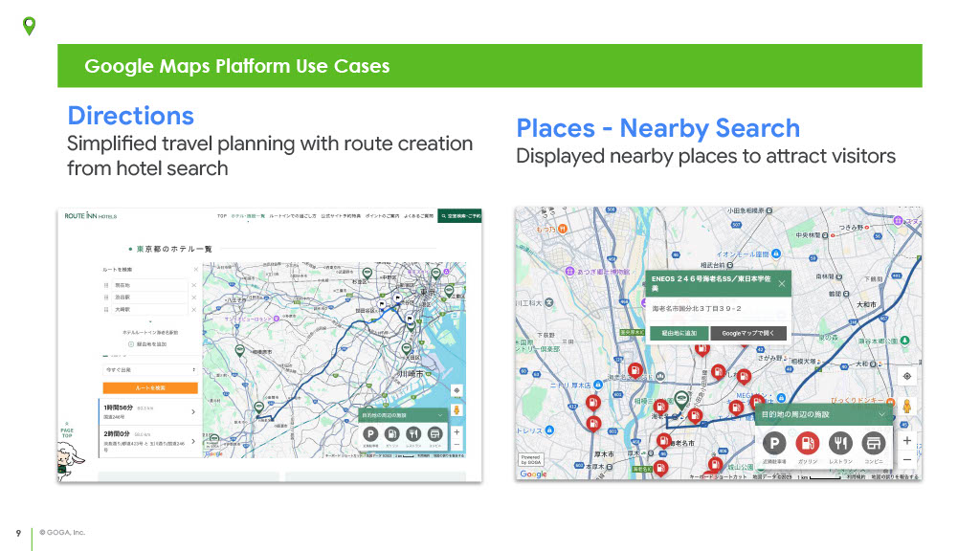980x551 pixels.
Task: Click the Google logo on Nearby Search map
Action: 533,474
